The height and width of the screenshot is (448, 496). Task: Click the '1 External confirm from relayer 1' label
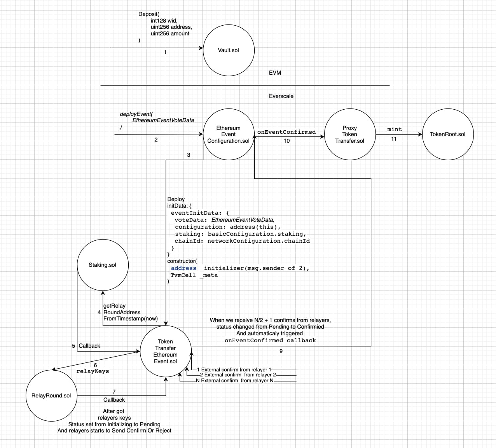pyautogui.click(x=234, y=369)
